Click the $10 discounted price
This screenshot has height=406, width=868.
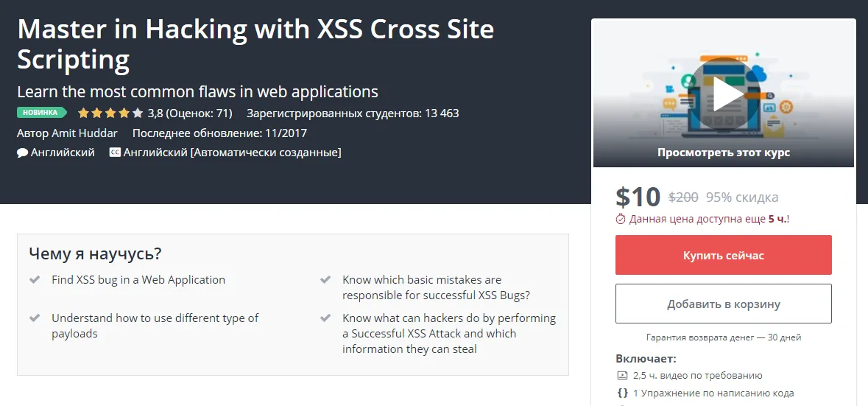[638, 196]
